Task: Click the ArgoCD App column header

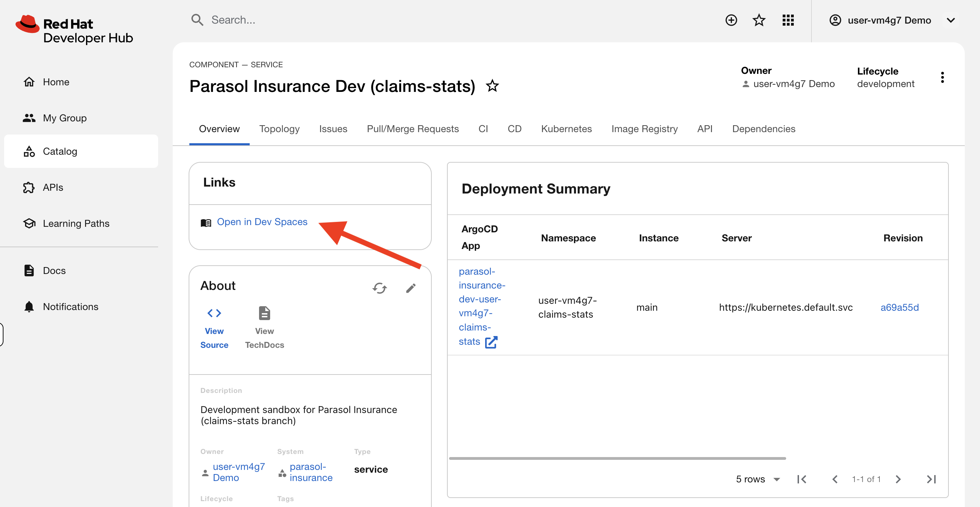Action: point(479,237)
